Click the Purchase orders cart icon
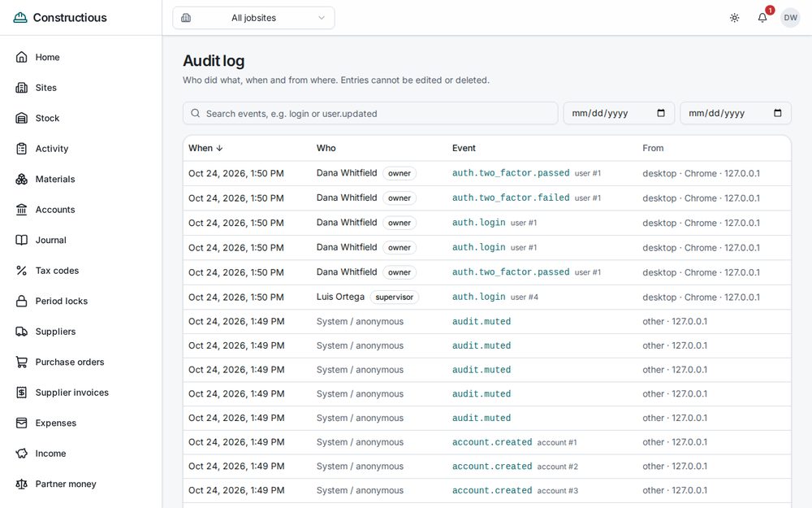Viewport: 812px width, 508px height. click(21, 362)
